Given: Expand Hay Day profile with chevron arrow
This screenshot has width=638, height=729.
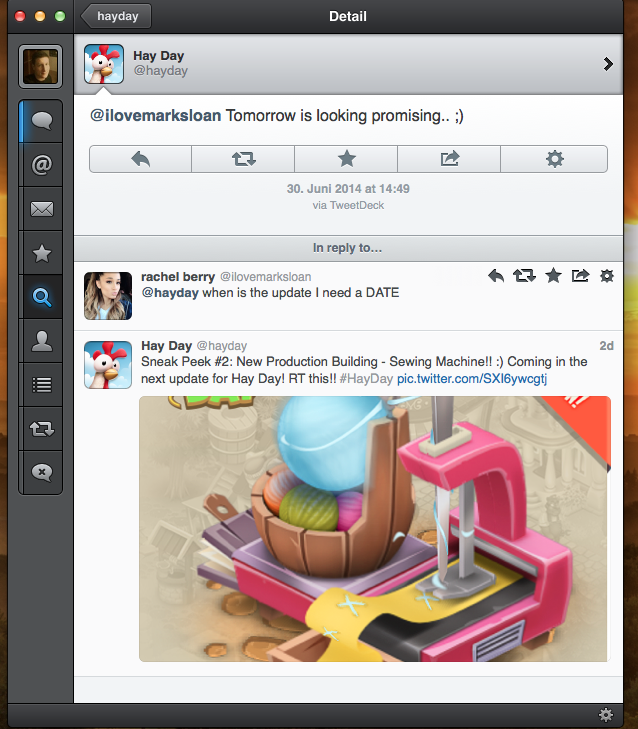Looking at the screenshot, I should [607, 64].
